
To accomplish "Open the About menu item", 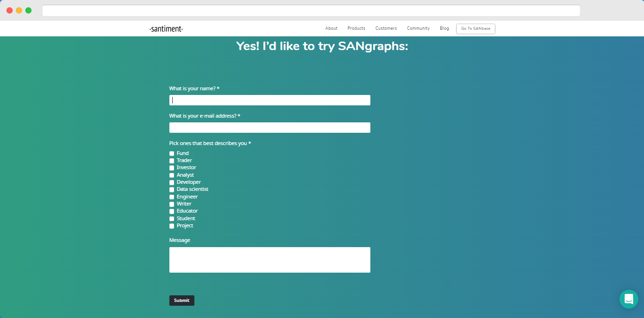I will [331, 28].
